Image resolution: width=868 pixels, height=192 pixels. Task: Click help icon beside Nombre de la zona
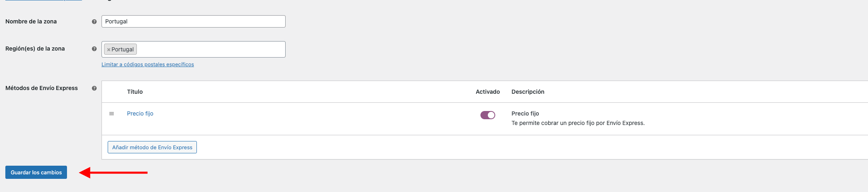point(94,22)
